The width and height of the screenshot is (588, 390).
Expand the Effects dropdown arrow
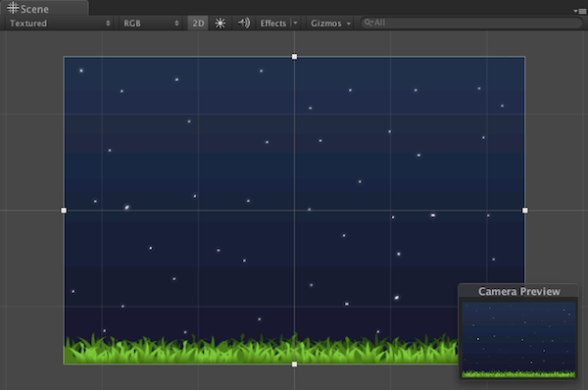click(x=296, y=24)
